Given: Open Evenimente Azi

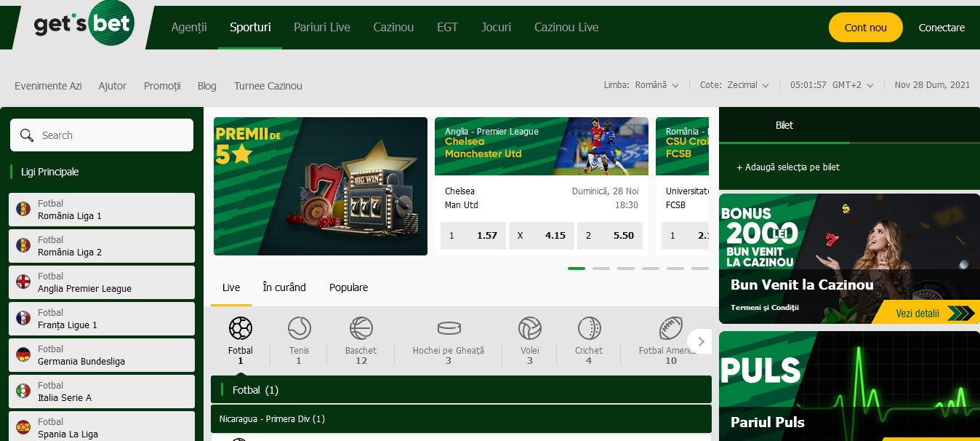Looking at the screenshot, I should [x=48, y=86].
